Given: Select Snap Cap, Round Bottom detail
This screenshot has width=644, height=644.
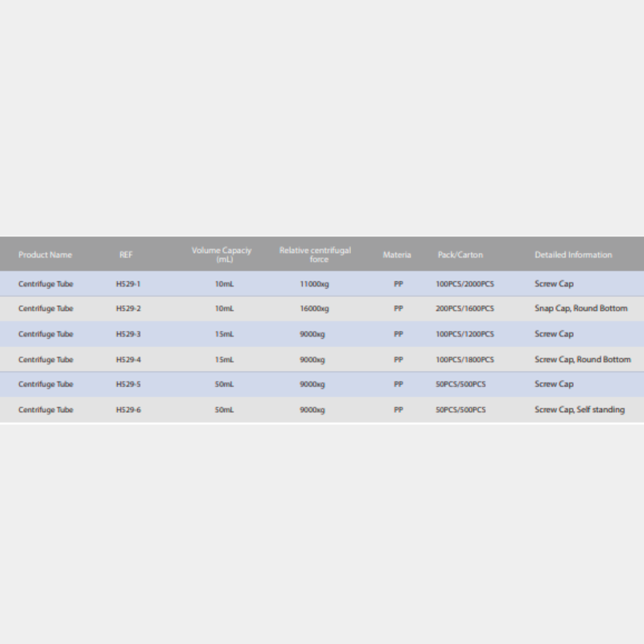Looking at the screenshot, I should (581, 308).
